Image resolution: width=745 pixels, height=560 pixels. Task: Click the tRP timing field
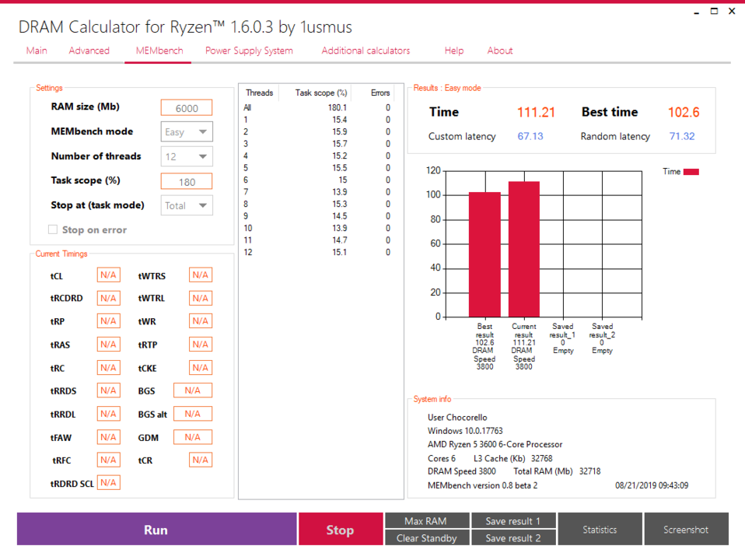tap(108, 321)
